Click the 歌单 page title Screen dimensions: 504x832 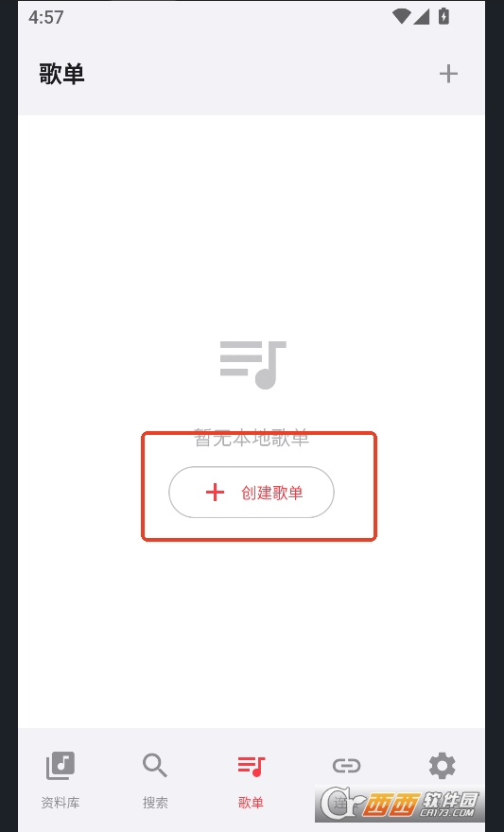pyautogui.click(x=61, y=74)
